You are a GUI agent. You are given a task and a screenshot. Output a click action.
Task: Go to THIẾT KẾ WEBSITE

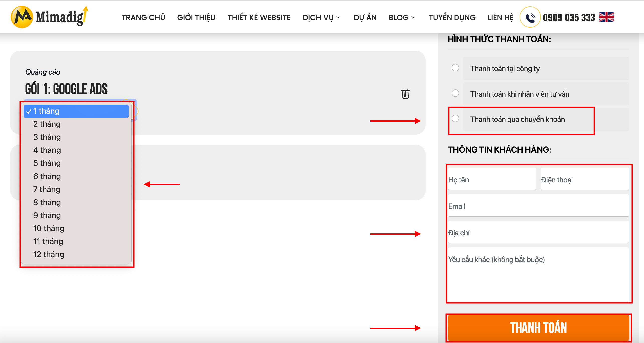pyautogui.click(x=259, y=17)
